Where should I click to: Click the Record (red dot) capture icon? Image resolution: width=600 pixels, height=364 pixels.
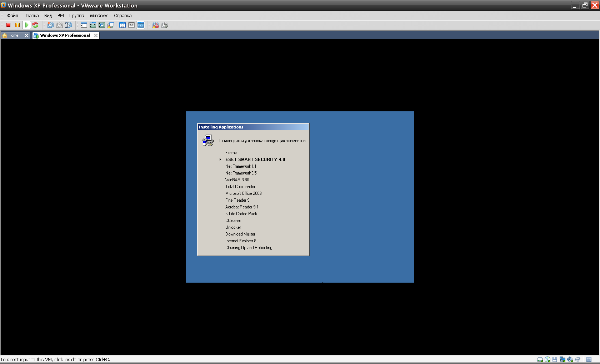point(156,25)
